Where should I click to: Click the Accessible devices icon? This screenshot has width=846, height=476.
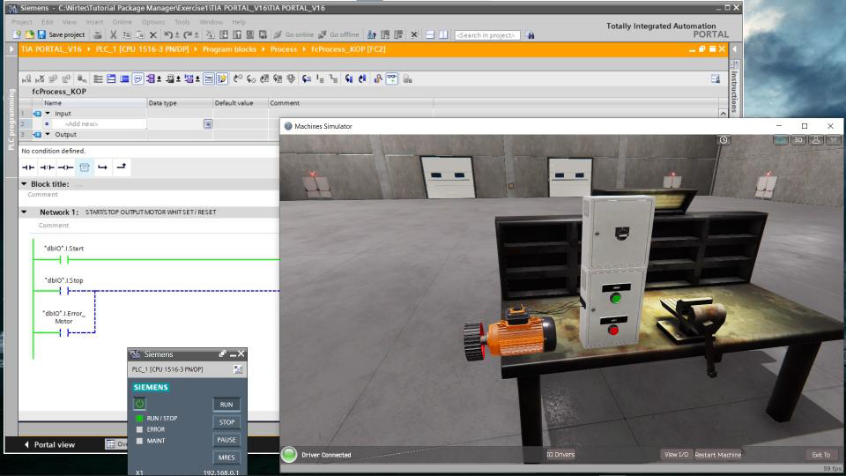pos(372,35)
